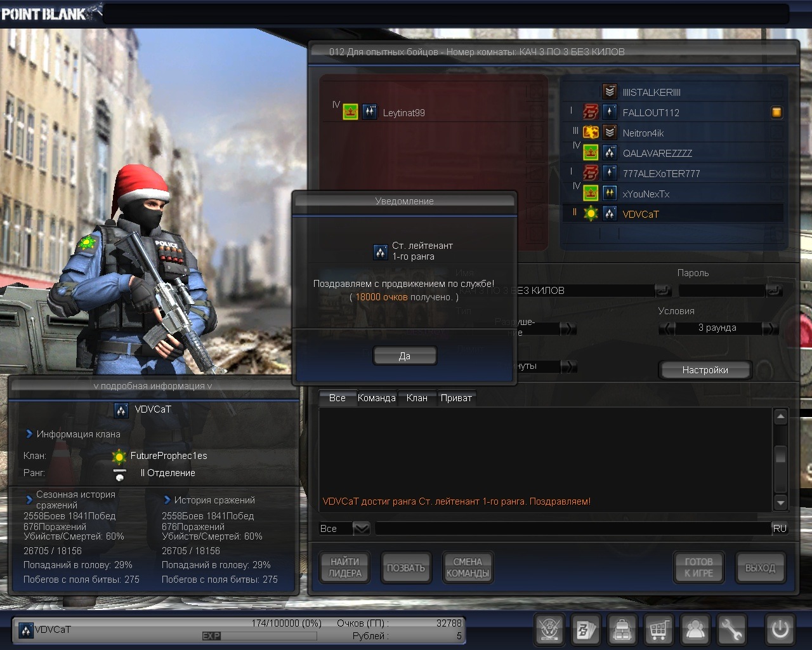Switch to the Клан chat tab
812x650 pixels.
pyautogui.click(x=417, y=398)
